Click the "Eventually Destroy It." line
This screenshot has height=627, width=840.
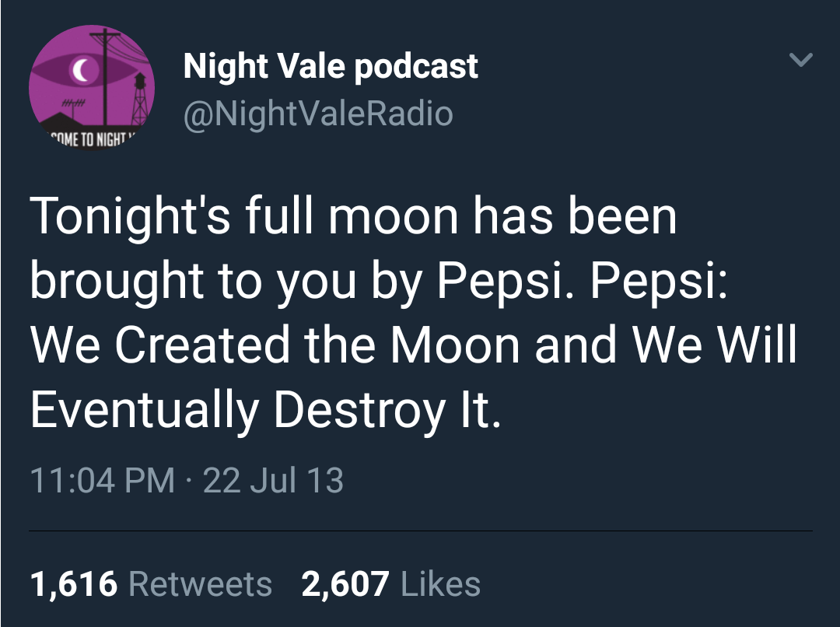click(266, 409)
